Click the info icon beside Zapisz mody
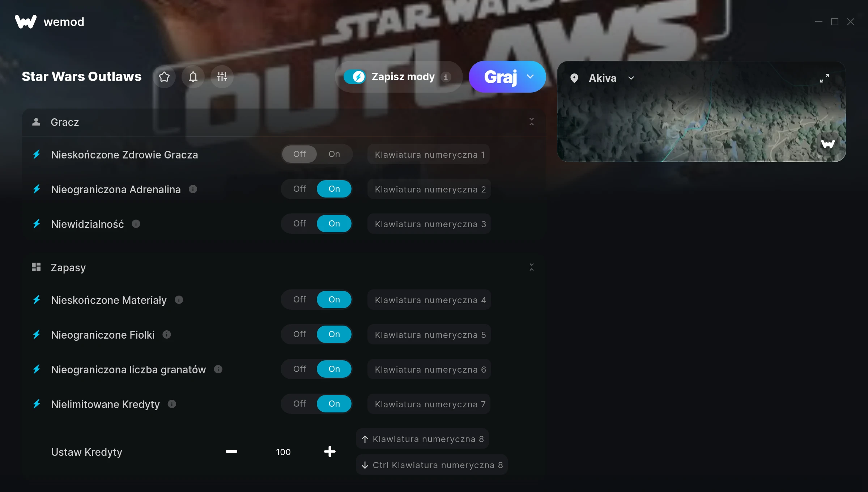 click(x=446, y=77)
